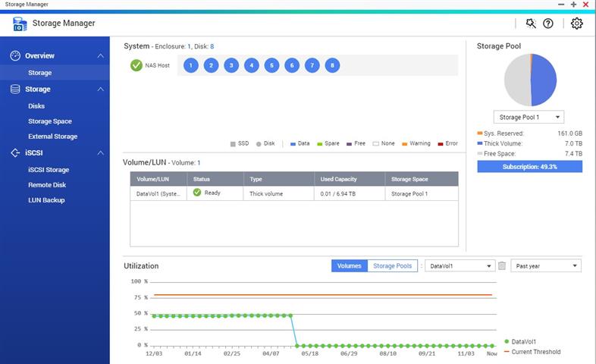Screen dimensions: 596x364
Task: Click the Thick Volume blue legend swatch
Action: [480, 143]
